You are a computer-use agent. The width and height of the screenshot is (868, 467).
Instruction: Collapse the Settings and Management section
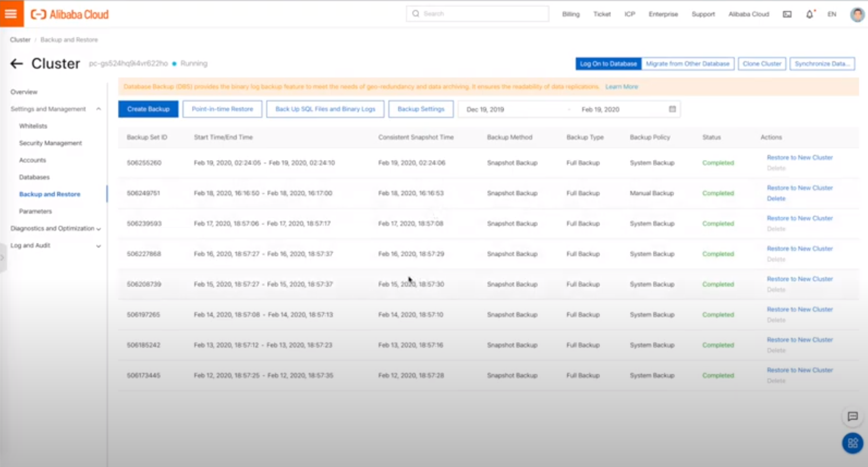click(98, 109)
